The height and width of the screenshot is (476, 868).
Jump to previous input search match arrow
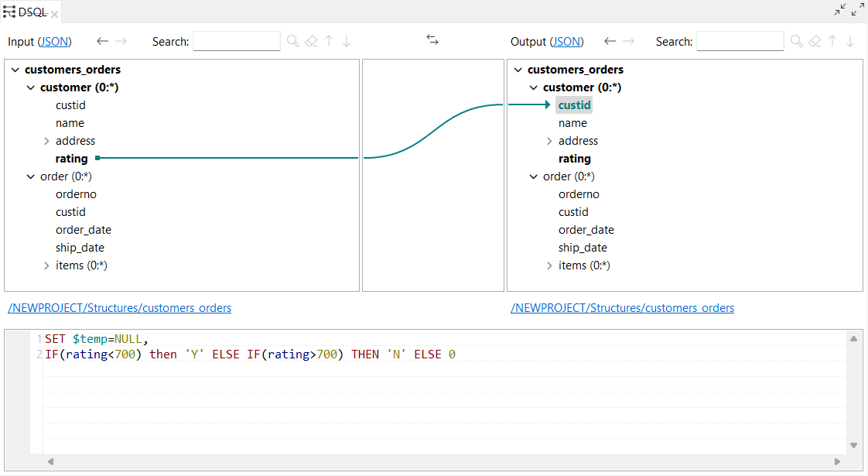(x=329, y=41)
